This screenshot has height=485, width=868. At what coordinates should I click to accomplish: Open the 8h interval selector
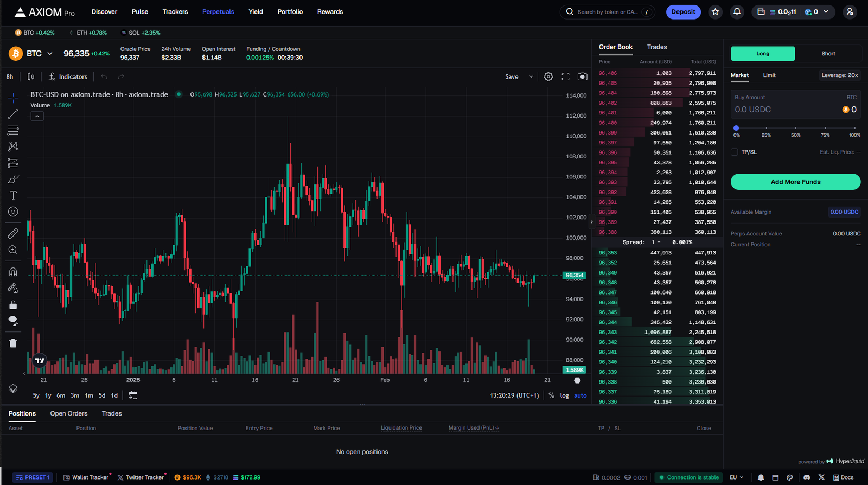[x=10, y=76]
